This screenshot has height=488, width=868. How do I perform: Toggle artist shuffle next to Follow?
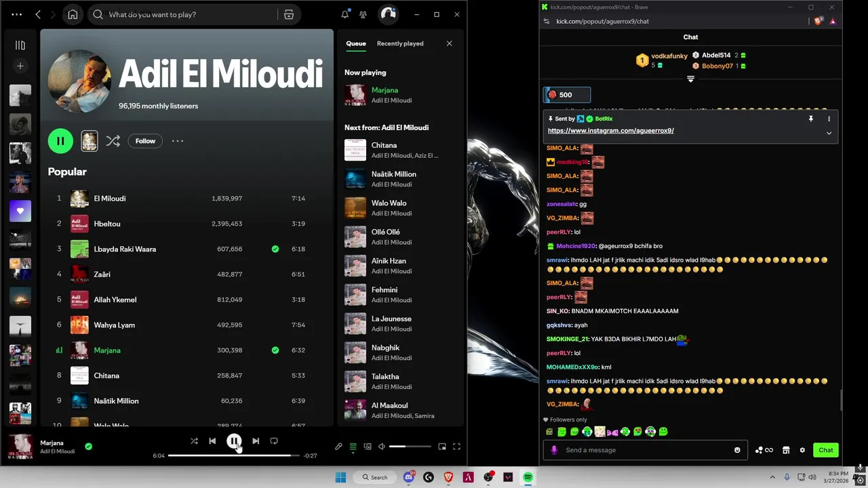(113, 141)
